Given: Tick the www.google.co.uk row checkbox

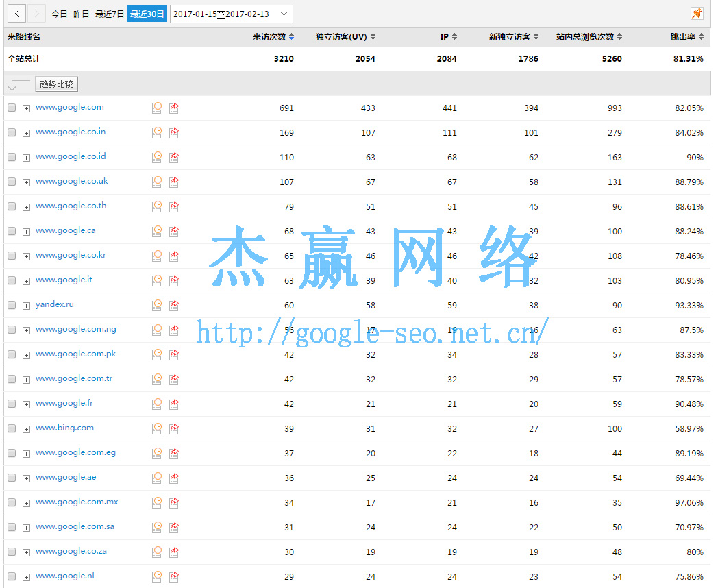Looking at the screenshot, I should click(x=12, y=182).
